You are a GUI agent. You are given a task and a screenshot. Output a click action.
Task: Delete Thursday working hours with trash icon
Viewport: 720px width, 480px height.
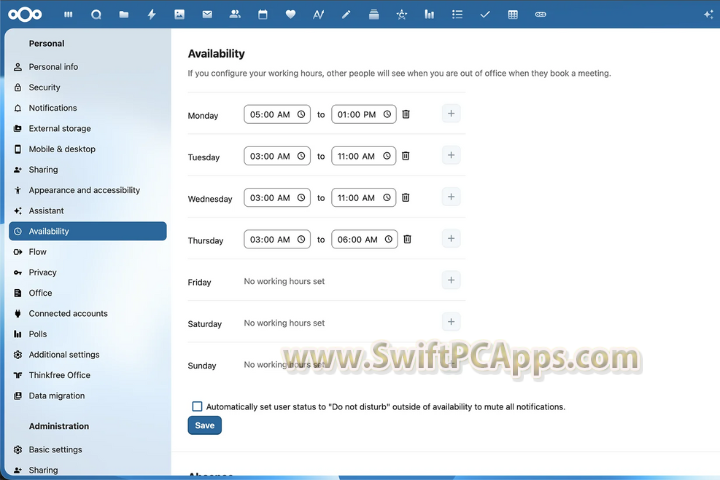tap(407, 239)
